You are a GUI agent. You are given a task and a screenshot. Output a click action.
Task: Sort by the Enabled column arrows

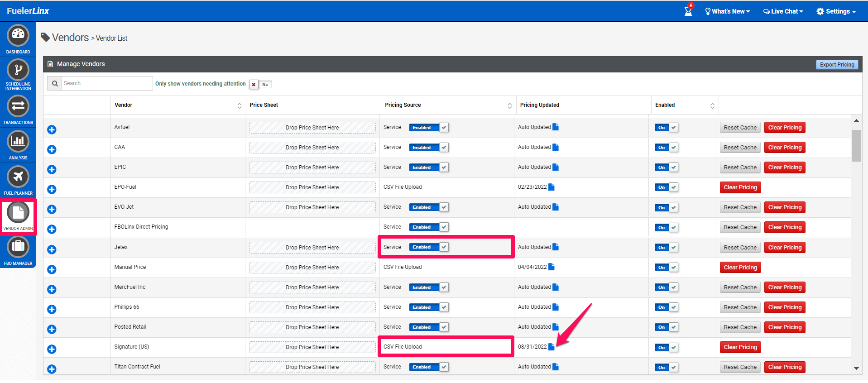[712, 105]
